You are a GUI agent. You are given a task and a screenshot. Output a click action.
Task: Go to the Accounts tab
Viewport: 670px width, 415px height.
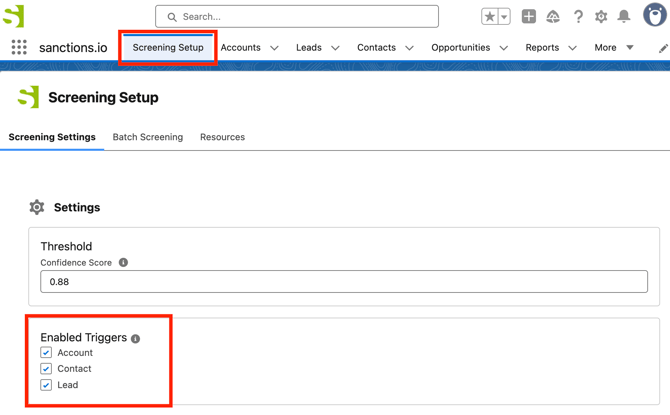click(x=241, y=47)
